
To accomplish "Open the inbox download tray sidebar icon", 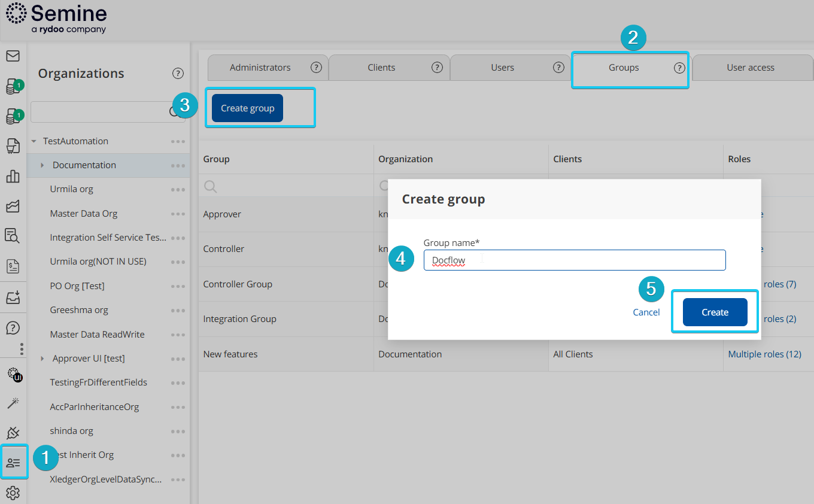I will (x=13, y=297).
